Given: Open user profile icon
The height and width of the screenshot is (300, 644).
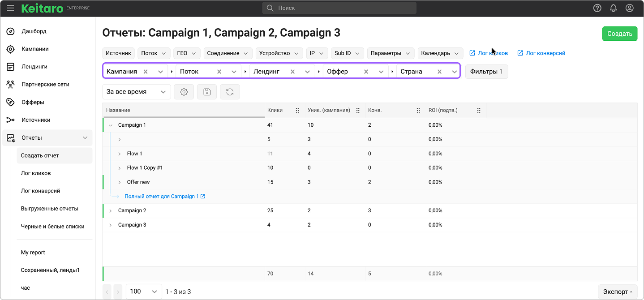Looking at the screenshot, I should (629, 8).
